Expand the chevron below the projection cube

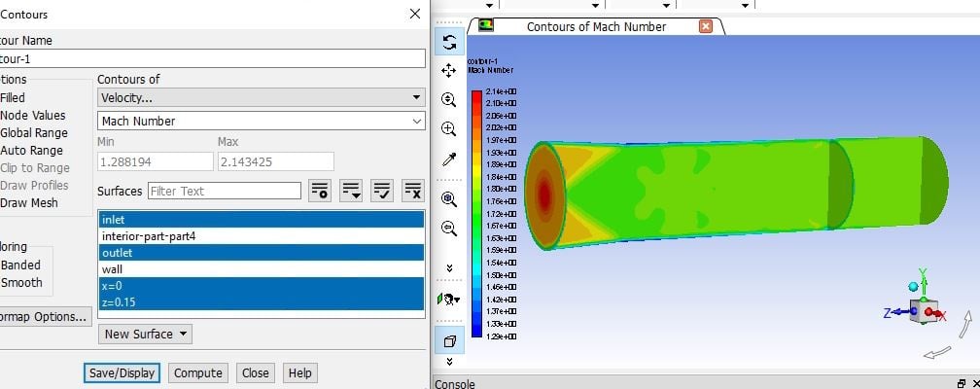pos(449,362)
